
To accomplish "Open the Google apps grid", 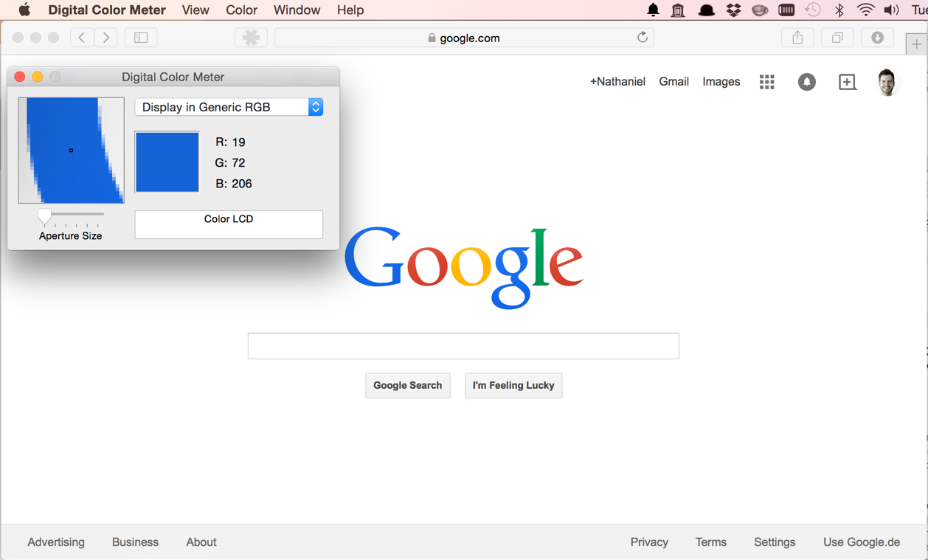I will point(767,82).
